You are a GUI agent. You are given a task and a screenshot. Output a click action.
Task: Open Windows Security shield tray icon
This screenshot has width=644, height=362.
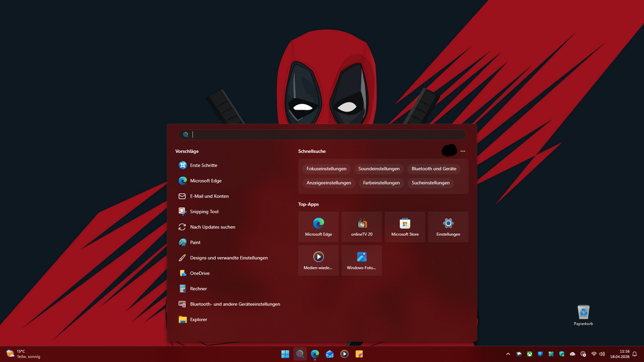pyautogui.click(x=562, y=354)
